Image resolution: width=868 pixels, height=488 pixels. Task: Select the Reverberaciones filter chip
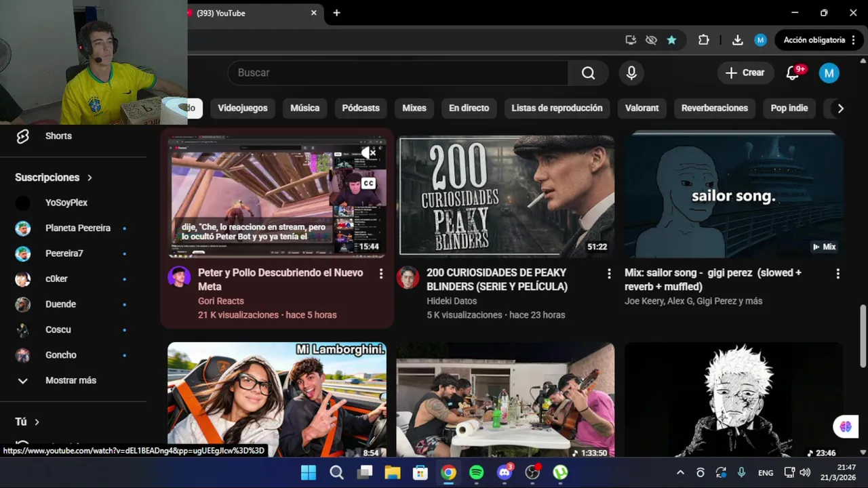click(x=715, y=108)
